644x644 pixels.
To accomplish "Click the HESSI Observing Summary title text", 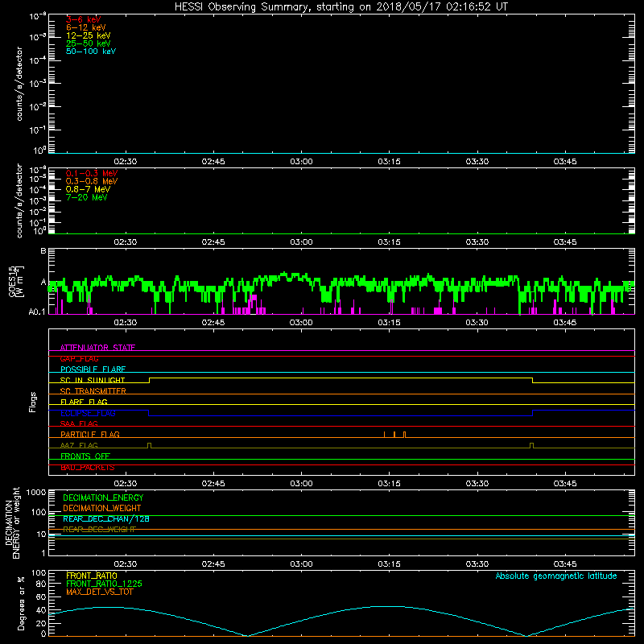I will click(x=341, y=7).
